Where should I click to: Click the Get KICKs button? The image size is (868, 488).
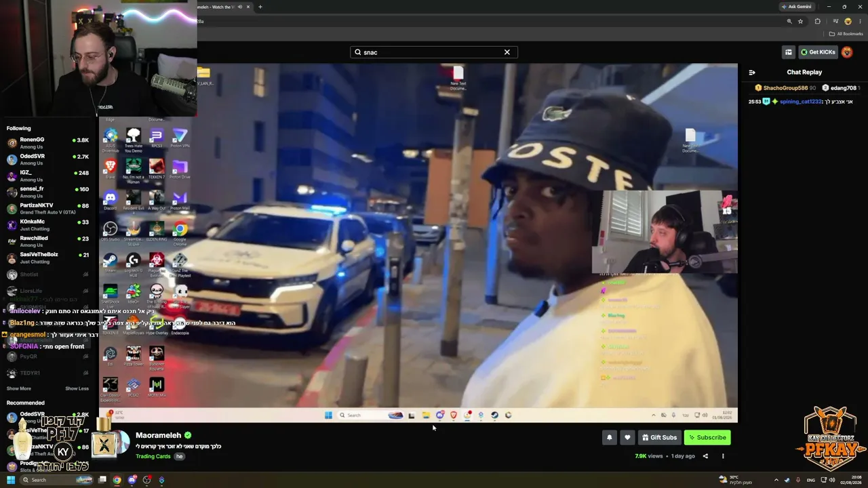(x=818, y=52)
